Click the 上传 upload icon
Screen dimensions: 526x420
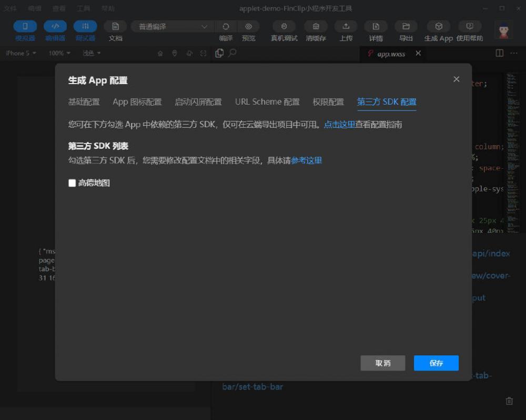pyautogui.click(x=346, y=26)
